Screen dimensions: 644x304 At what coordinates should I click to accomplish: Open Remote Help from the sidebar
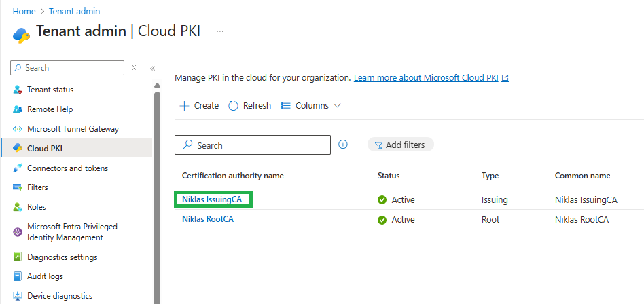pyautogui.click(x=50, y=109)
